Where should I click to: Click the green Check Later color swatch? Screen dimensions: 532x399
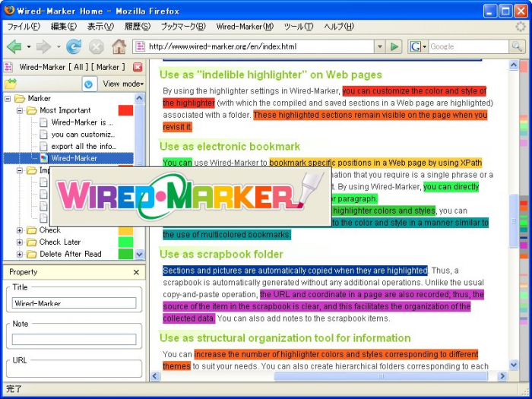pos(125,242)
